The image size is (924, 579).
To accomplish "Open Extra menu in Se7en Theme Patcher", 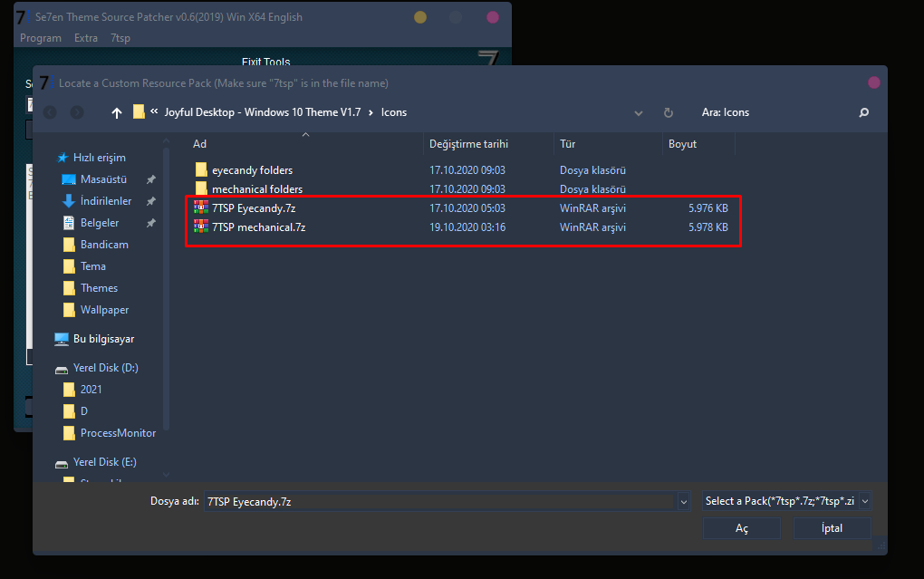I will 86,38.
